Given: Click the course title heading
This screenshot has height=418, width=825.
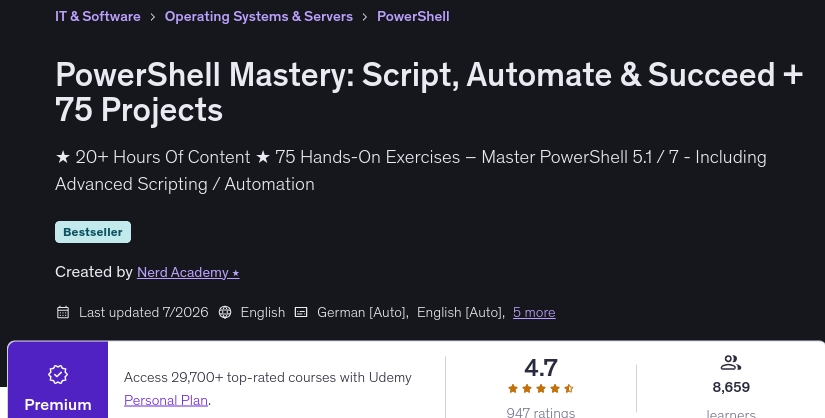Looking at the screenshot, I should [x=429, y=92].
